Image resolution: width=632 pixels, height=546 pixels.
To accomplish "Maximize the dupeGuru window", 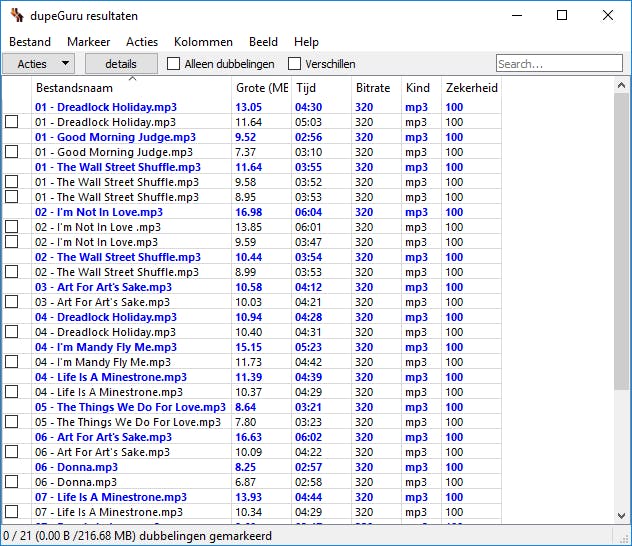I will [x=562, y=15].
